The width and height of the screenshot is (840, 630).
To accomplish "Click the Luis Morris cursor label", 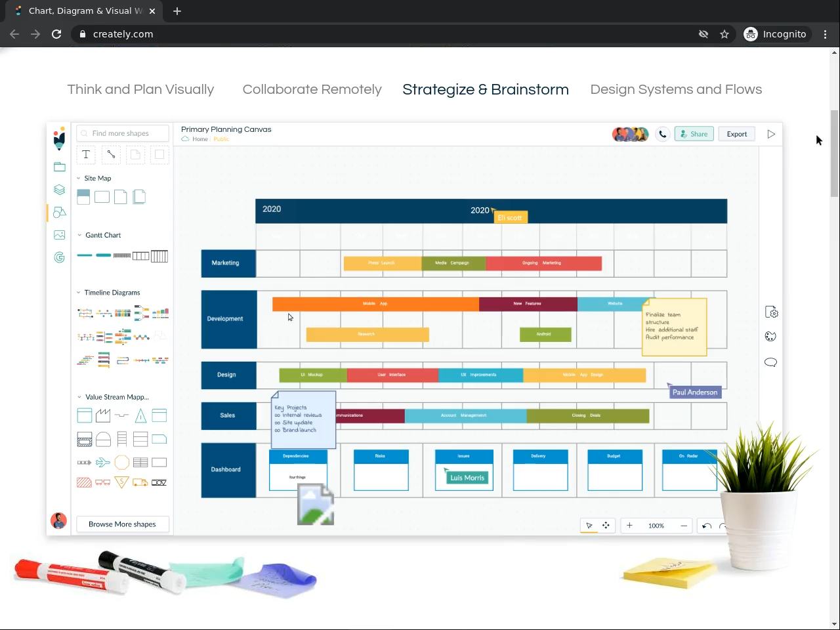I will (x=467, y=478).
